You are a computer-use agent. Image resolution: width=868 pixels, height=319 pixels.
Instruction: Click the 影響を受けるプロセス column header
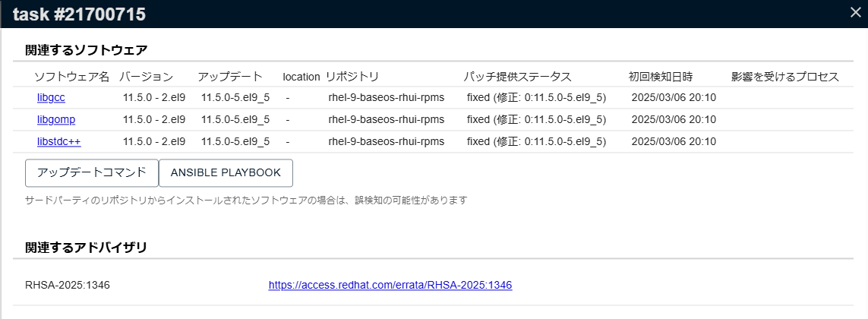coord(784,77)
